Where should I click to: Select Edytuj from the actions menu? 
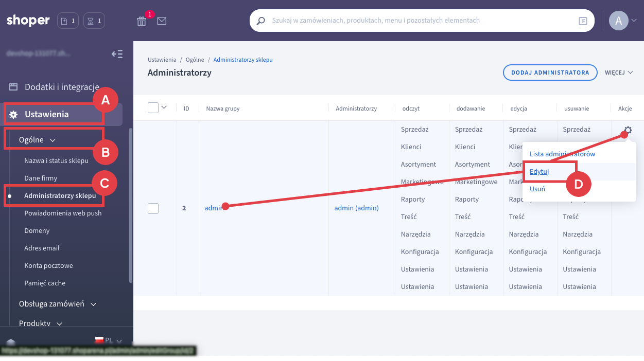click(x=539, y=171)
